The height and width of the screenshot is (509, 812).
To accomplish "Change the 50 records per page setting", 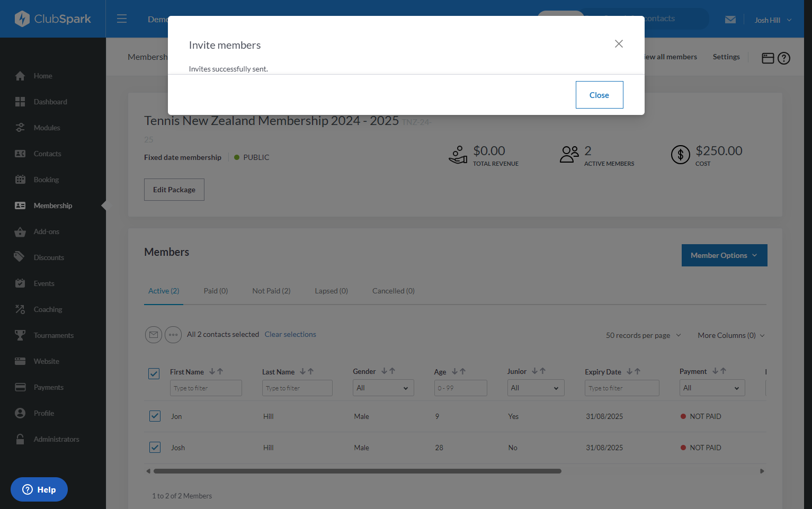I will (x=644, y=335).
